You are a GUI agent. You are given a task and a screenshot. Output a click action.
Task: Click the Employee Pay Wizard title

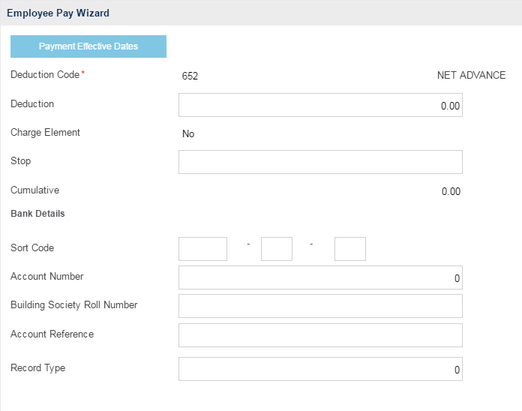click(58, 13)
